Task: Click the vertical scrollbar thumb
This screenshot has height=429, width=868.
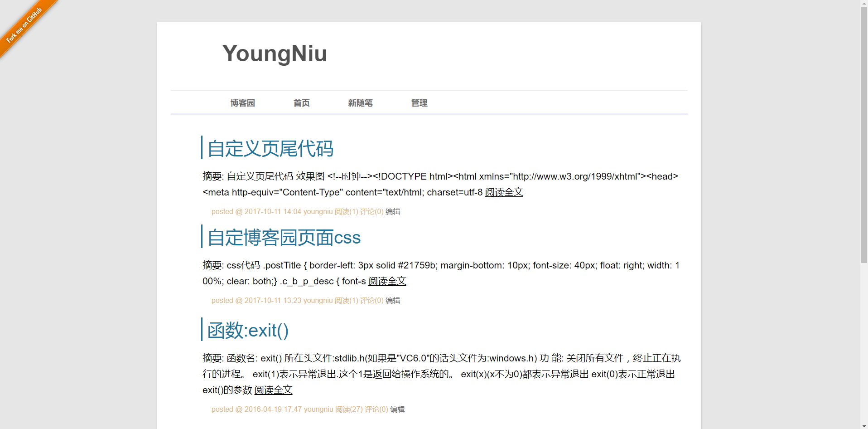Action: 864,135
